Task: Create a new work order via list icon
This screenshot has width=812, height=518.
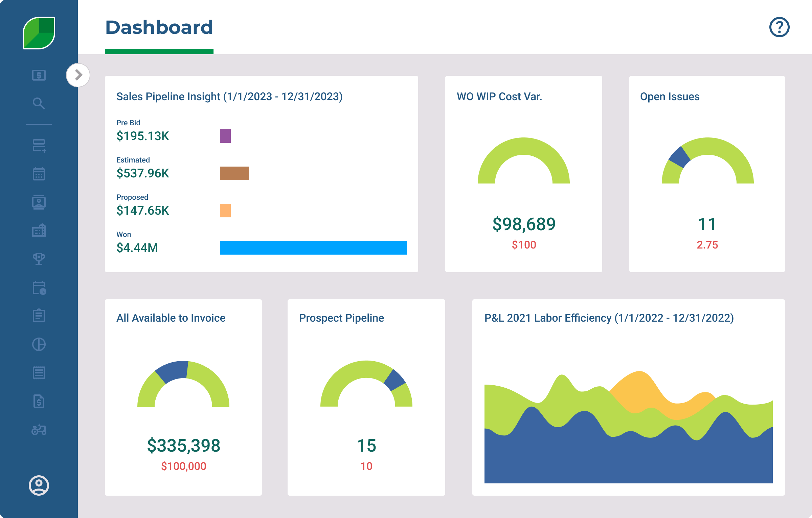Action: coord(39,146)
